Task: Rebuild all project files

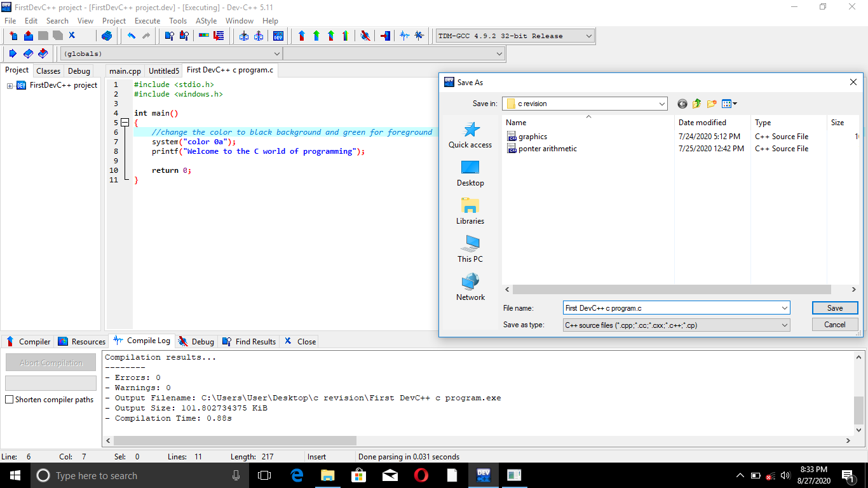Action: [x=345, y=36]
